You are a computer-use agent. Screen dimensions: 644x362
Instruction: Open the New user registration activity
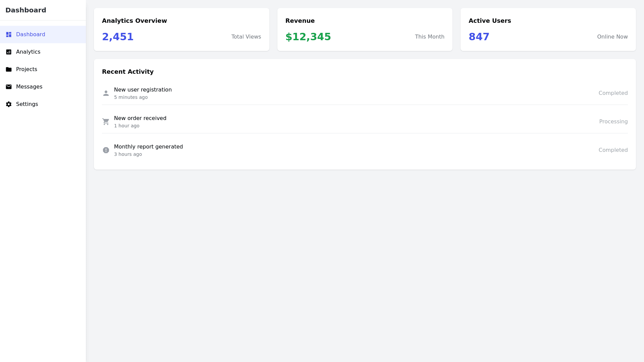pyautogui.click(x=143, y=90)
